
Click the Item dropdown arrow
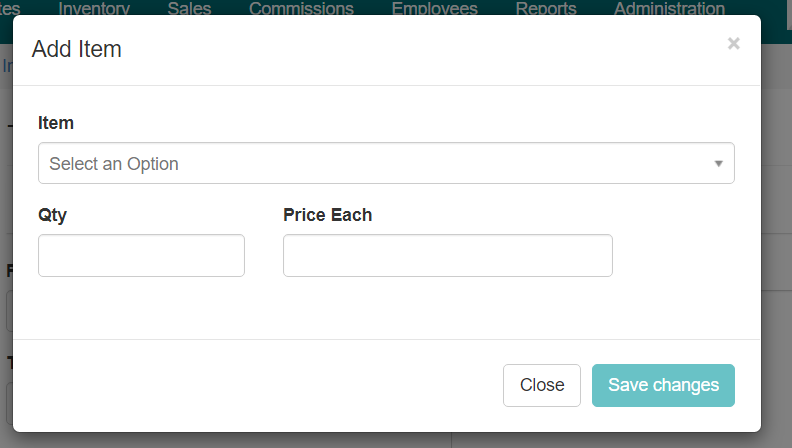click(x=718, y=163)
